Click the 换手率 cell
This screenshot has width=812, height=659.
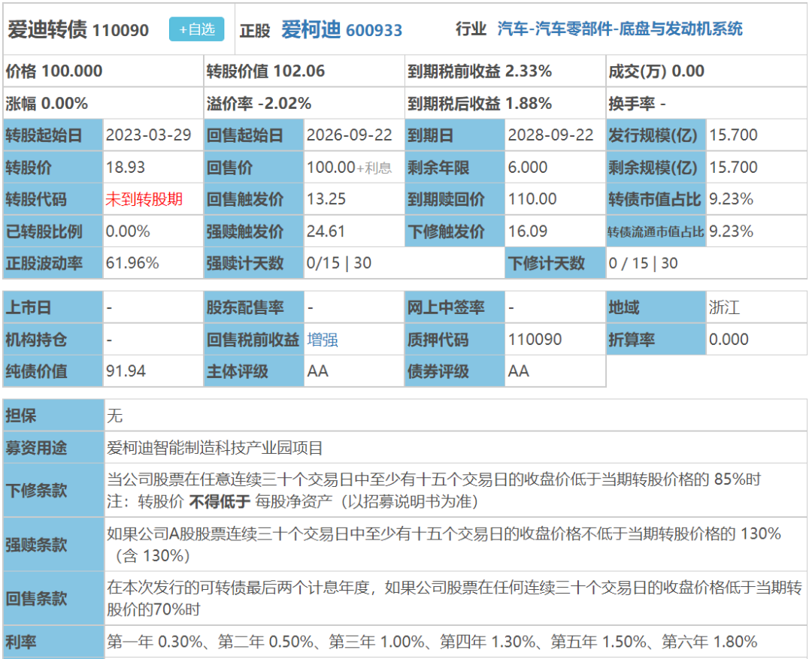706,104
